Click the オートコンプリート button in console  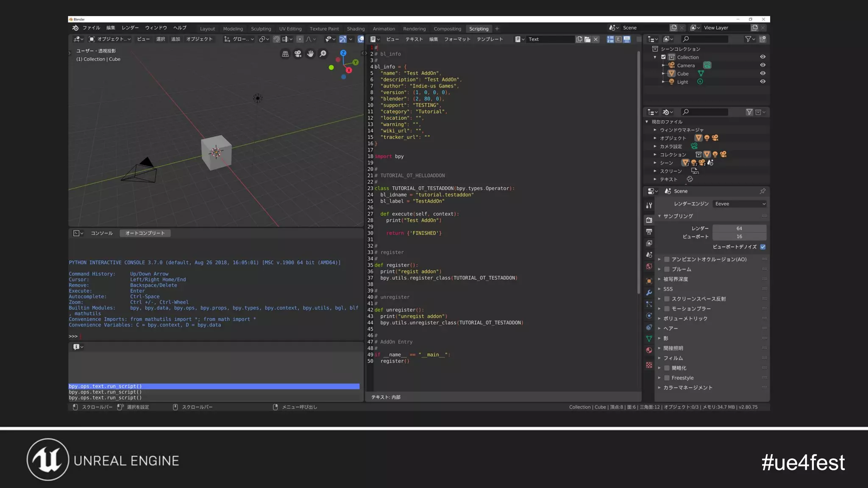[x=145, y=233]
